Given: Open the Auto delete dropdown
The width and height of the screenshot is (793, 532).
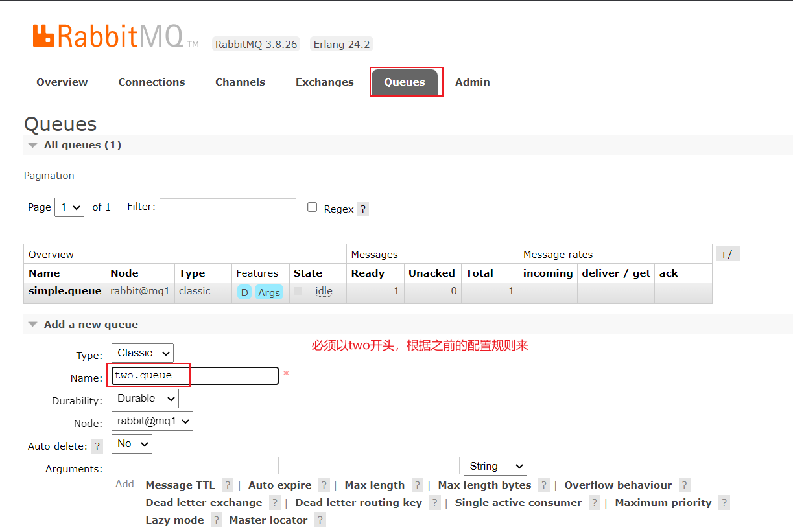Looking at the screenshot, I should [132, 444].
